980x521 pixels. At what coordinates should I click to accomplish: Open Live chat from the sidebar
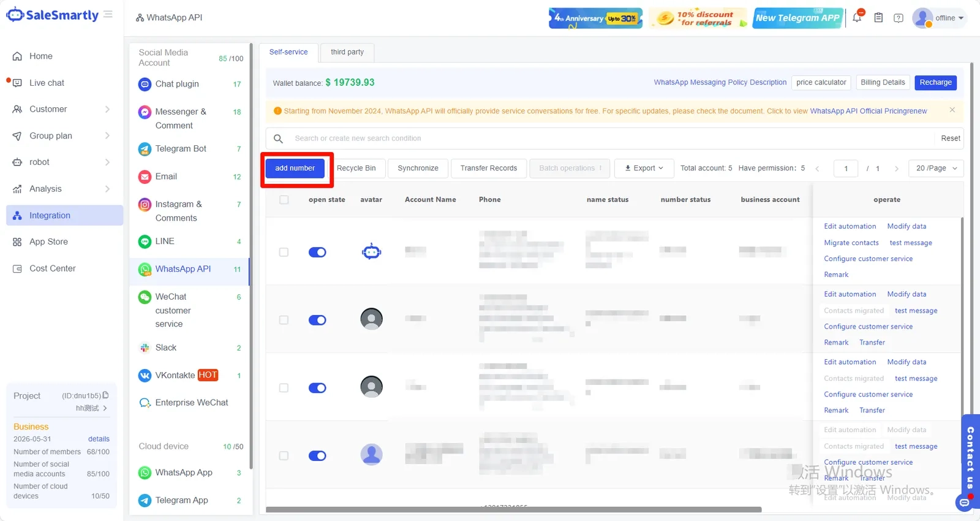coord(47,83)
